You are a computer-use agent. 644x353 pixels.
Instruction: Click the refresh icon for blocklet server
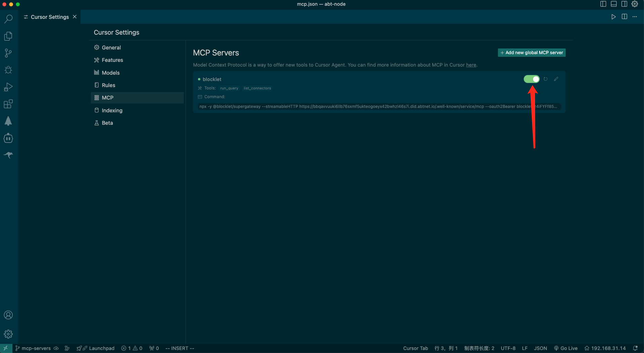546,79
